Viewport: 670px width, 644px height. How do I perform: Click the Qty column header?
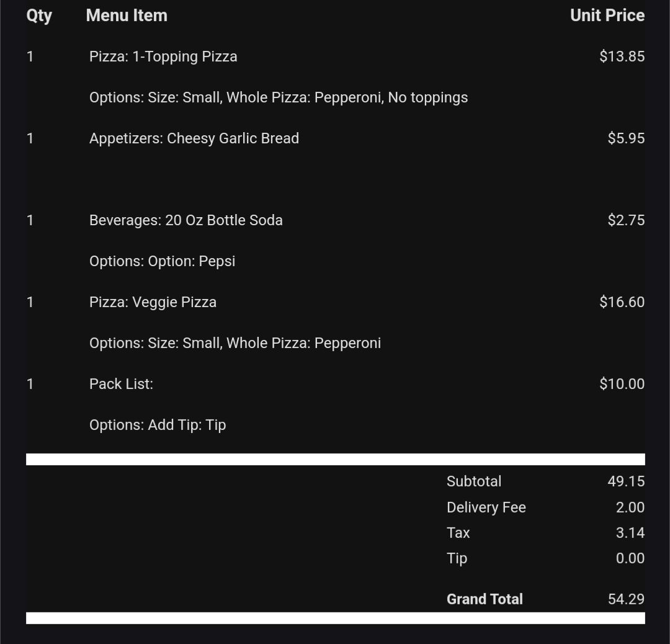click(x=39, y=16)
